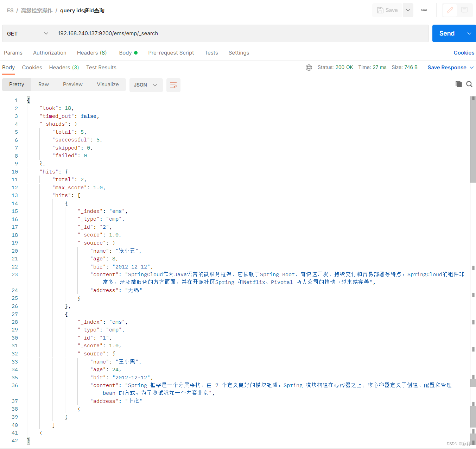Click the "_id": "2" line
The height and width of the screenshot is (449, 476).
(x=95, y=227)
